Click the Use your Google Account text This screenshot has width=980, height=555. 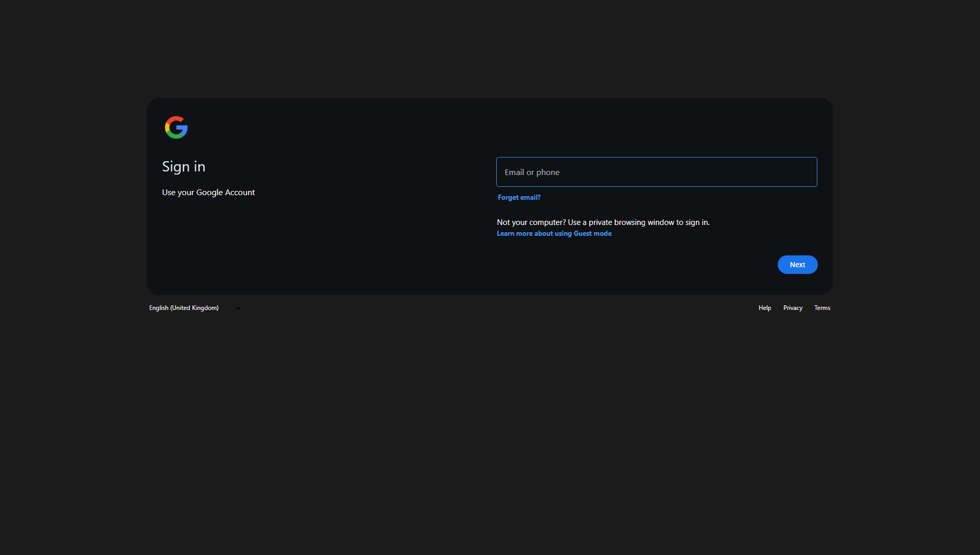coord(208,192)
